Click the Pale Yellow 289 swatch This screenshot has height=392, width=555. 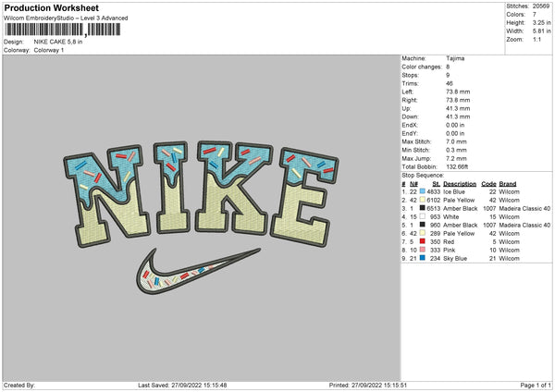(x=423, y=233)
